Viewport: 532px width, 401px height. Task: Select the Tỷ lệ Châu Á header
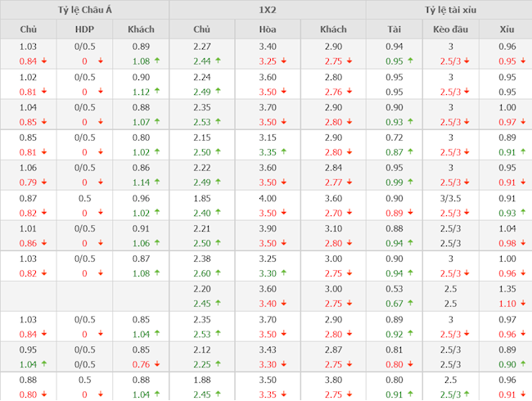tap(84, 10)
